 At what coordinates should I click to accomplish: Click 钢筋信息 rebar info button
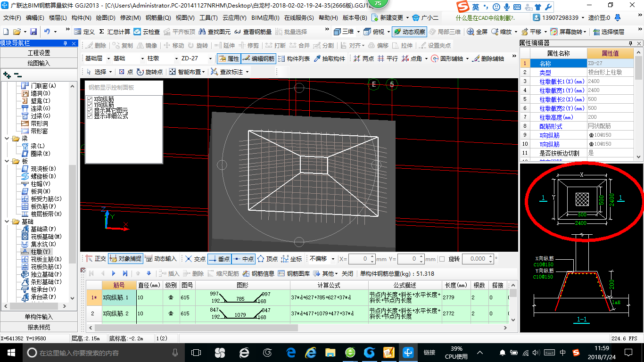[258, 273]
